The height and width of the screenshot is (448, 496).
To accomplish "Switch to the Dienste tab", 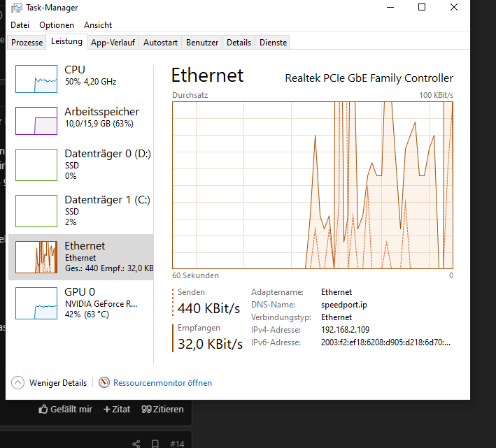I will pyautogui.click(x=274, y=43).
